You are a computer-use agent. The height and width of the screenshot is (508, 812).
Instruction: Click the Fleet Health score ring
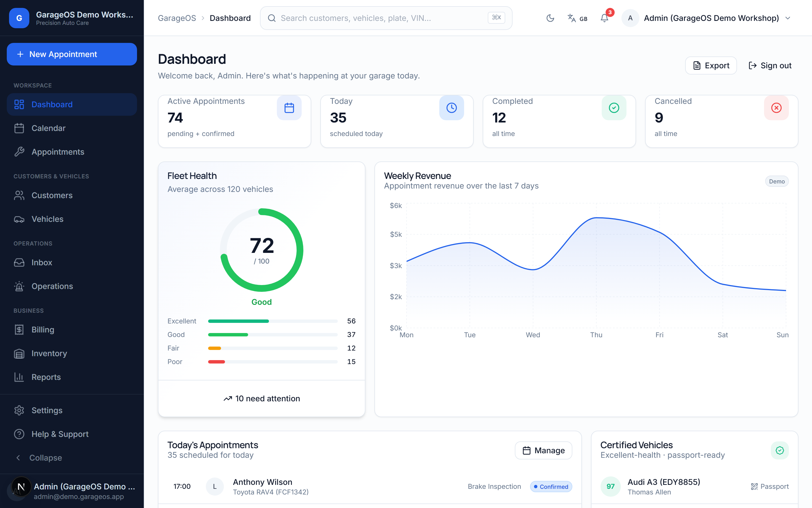click(x=261, y=250)
